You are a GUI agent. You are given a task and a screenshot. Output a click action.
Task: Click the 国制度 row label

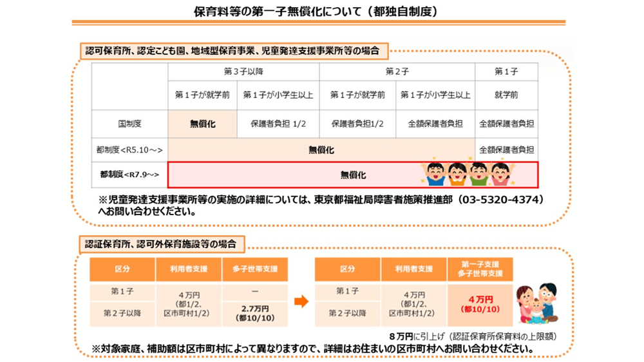129,124
